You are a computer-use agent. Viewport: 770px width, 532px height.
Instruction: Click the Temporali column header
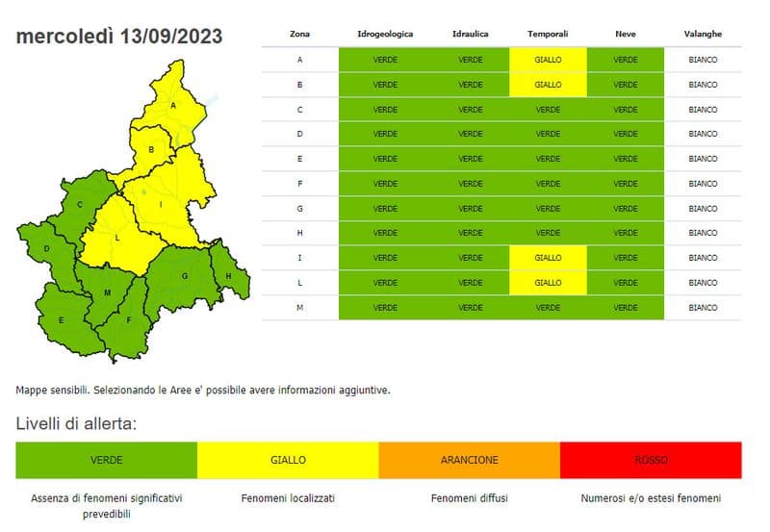(x=548, y=34)
